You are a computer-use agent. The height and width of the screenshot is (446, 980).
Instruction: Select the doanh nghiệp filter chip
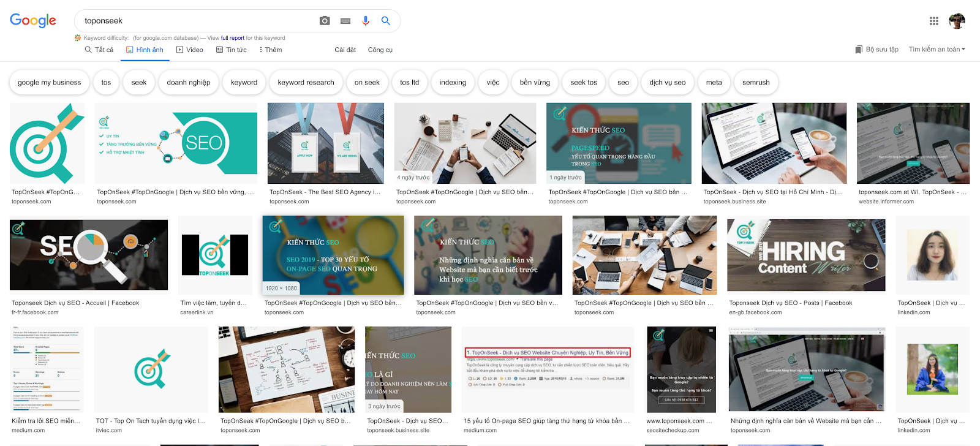pyautogui.click(x=189, y=82)
